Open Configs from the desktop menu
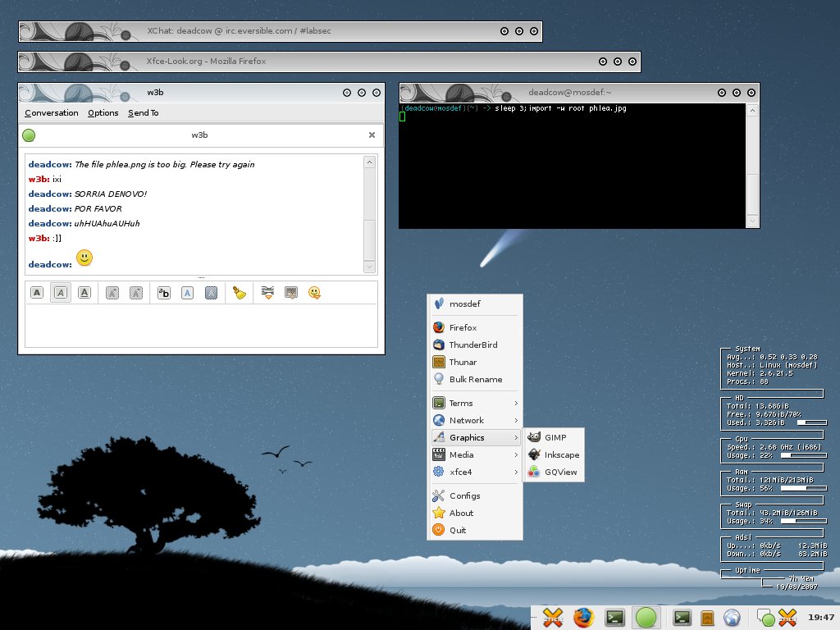Viewport: 840px width, 630px height. 475,495
